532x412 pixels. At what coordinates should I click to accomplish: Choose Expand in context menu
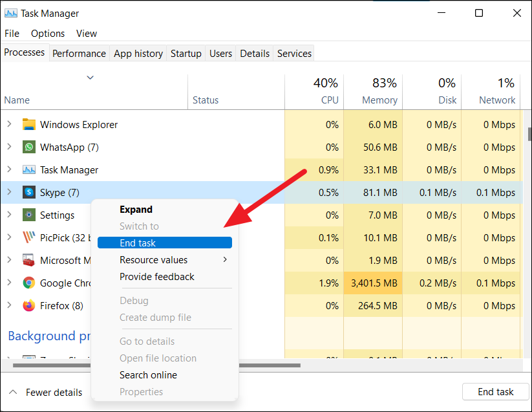click(x=136, y=210)
